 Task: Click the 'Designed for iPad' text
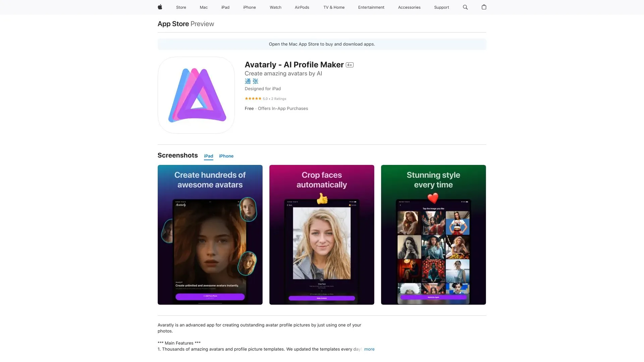click(x=263, y=89)
